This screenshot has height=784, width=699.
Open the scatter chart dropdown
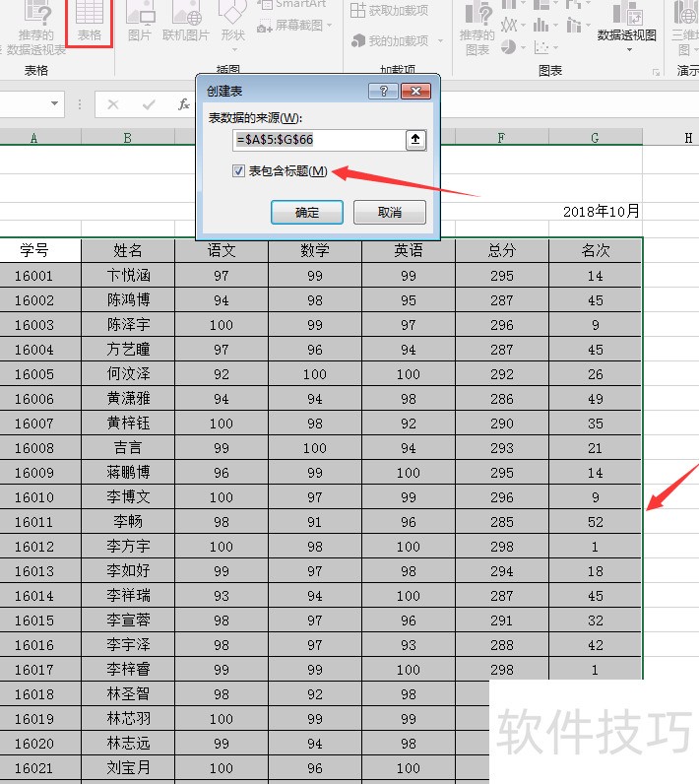[x=555, y=48]
